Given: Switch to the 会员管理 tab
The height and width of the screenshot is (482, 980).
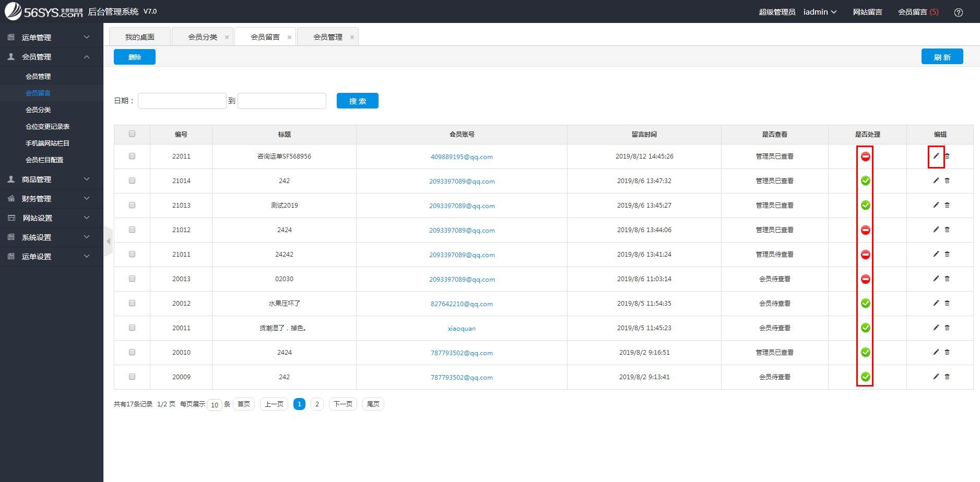Looking at the screenshot, I should [x=327, y=37].
